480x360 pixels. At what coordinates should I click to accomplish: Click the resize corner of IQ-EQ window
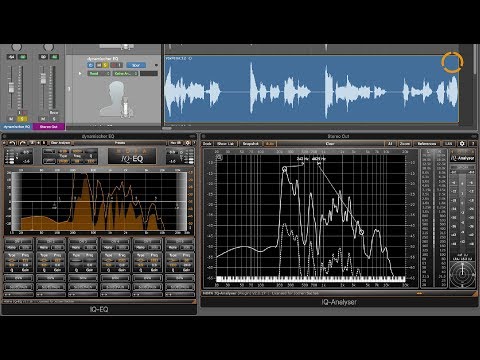[194, 301]
